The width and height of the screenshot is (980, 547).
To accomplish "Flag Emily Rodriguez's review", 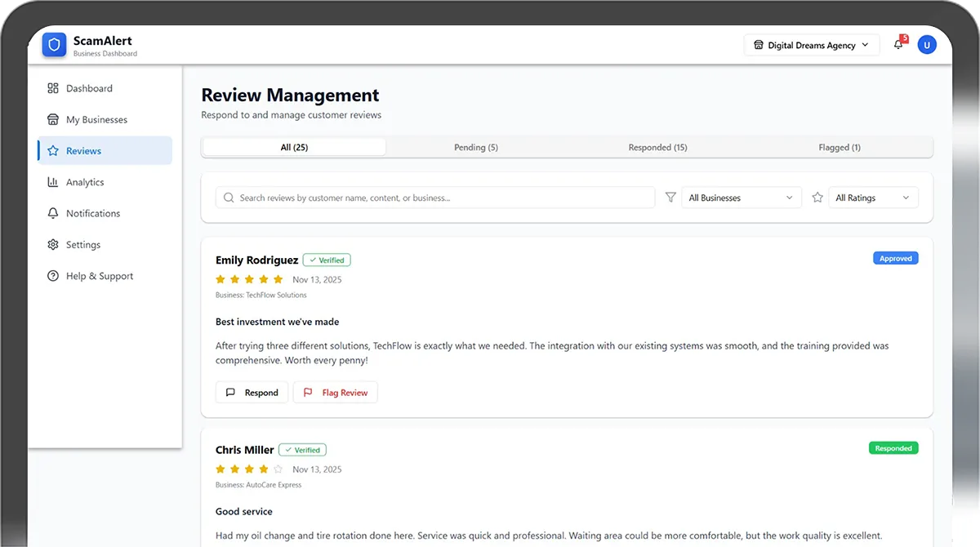I will point(336,393).
